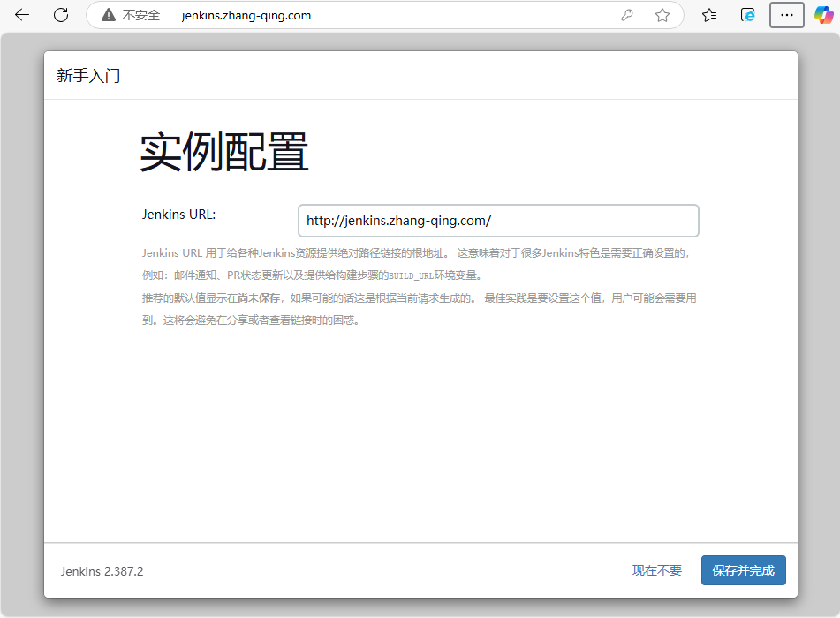This screenshot has height=618, width=840.
Task: Open the IE mode tab icon
Action: click(747, 15)
